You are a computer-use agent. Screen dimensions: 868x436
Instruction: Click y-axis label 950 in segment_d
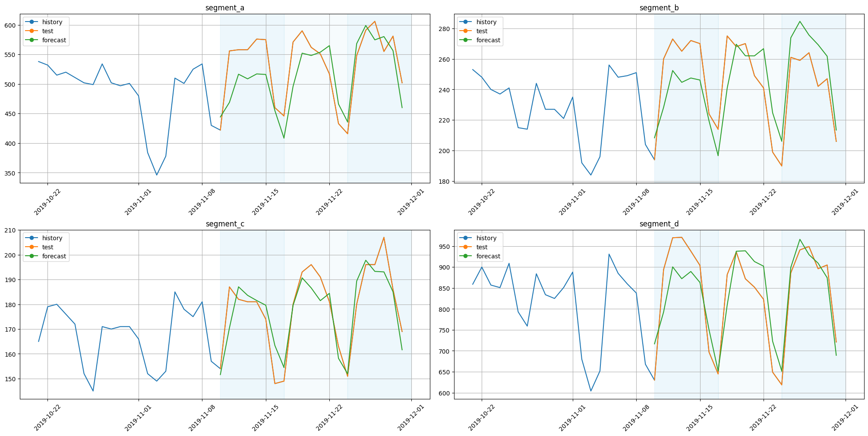(445, 247)
